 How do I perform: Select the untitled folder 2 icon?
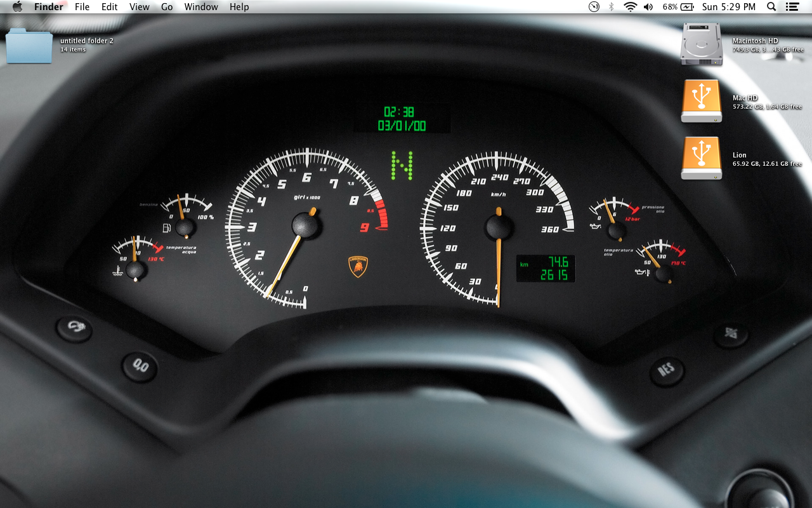pos(29,45)
